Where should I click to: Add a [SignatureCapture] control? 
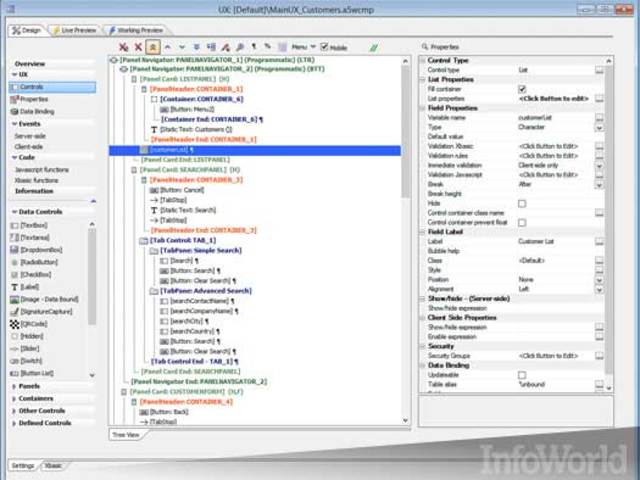click(x=41, y=311)
